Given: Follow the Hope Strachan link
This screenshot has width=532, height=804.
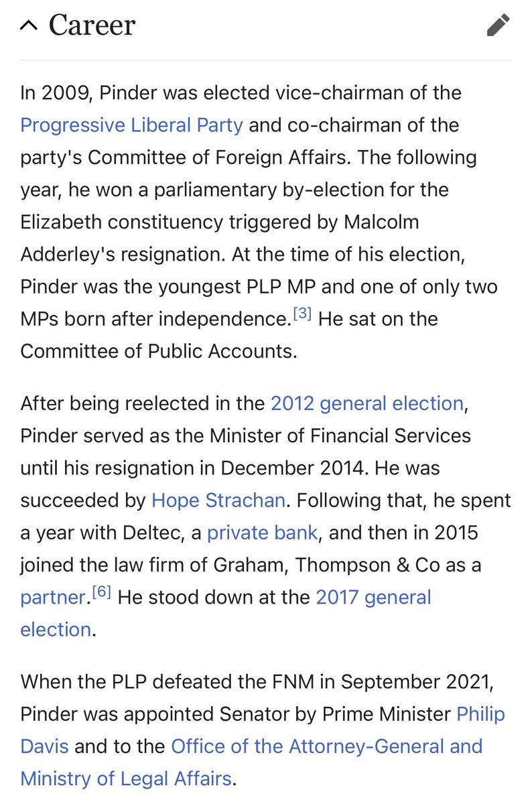Looking at the screenshot, I should [x=218, y=500].
